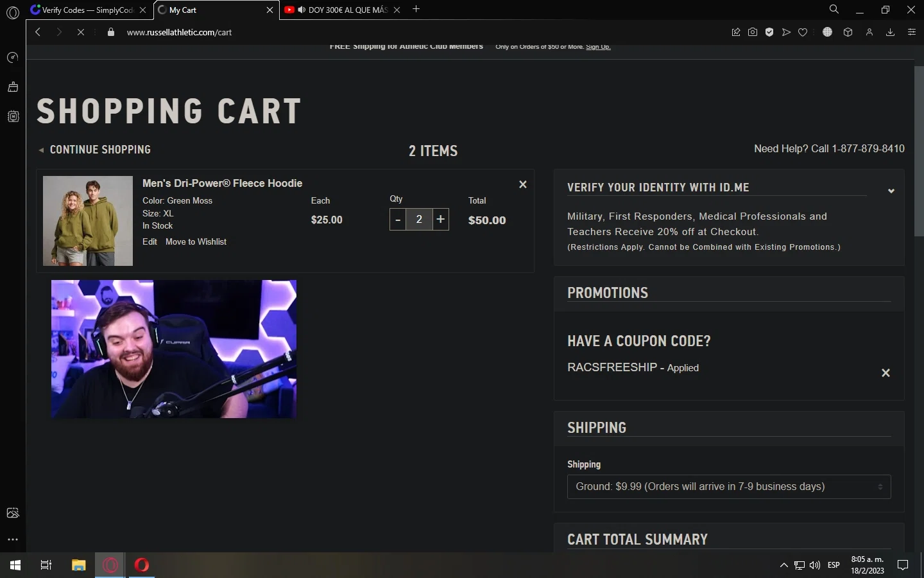Bookmark page with the heart icon
Screen dimensions: 924x578
click(x=803, y=32)
